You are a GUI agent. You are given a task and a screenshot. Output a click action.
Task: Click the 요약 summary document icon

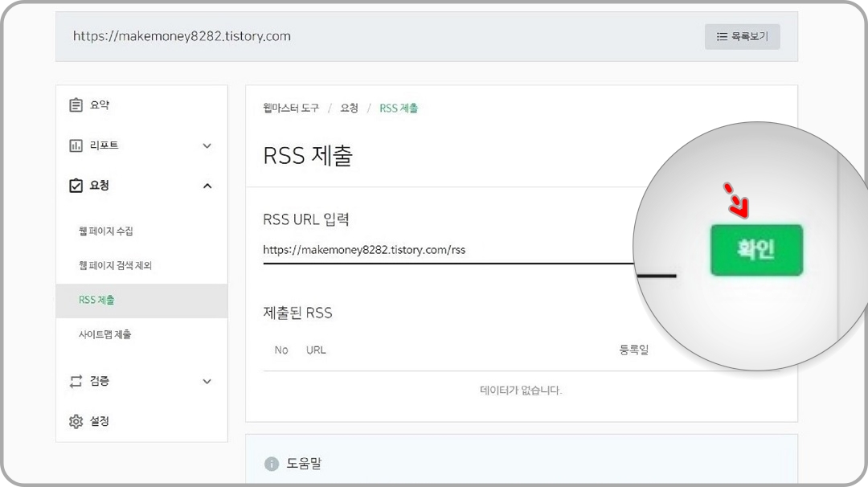76,104
